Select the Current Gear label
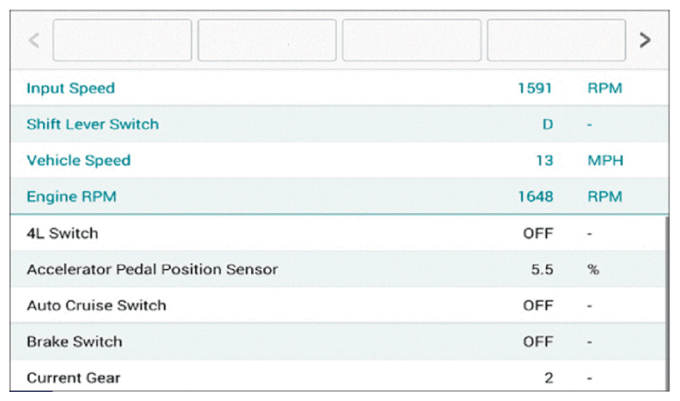 74,378
